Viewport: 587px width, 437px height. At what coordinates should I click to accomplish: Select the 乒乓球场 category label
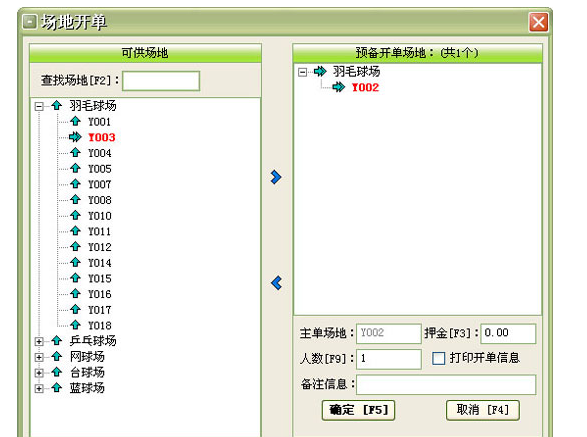(x=93, y=341)
